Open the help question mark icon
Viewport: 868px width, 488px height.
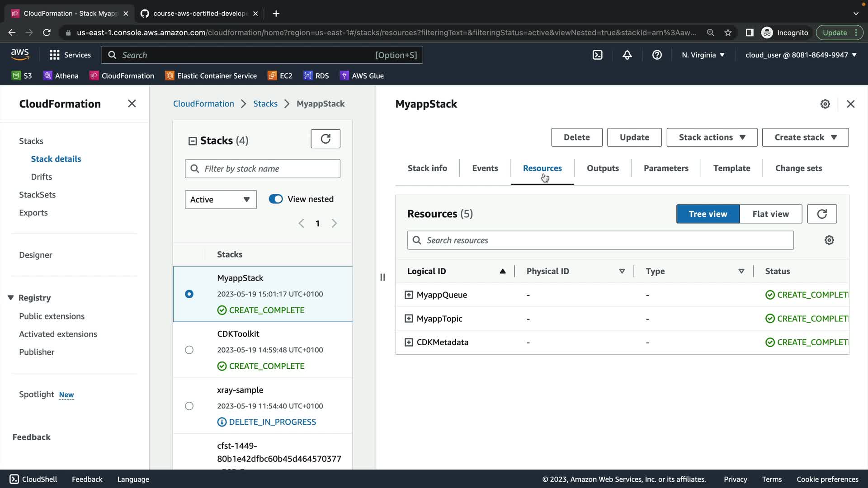[x=657, y=55]
